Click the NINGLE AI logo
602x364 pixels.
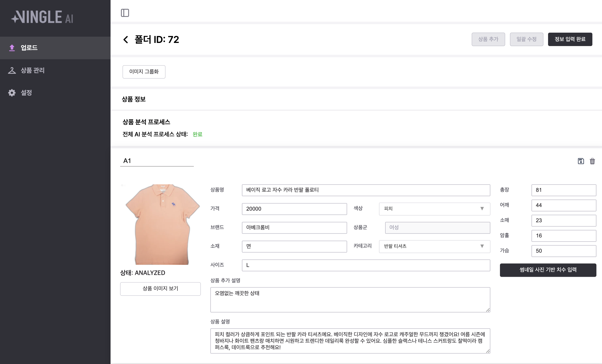(42, 17)
